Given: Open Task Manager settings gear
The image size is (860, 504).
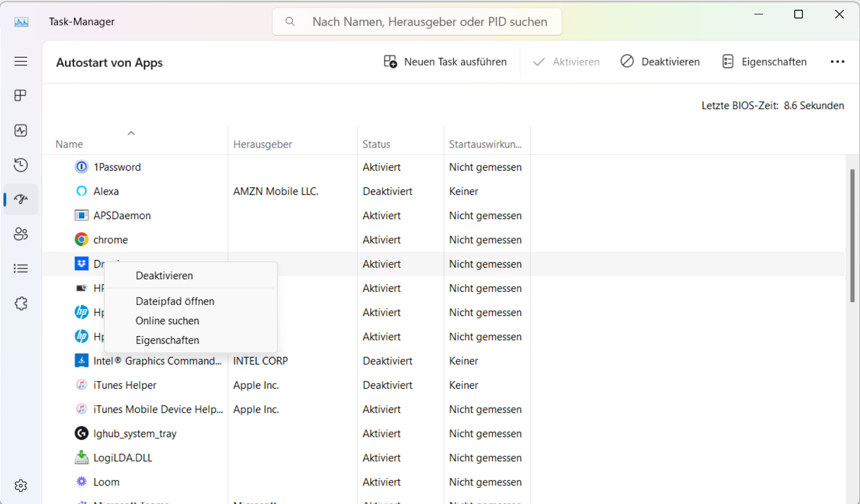Looking at the screenshot, I should [21, 486].
